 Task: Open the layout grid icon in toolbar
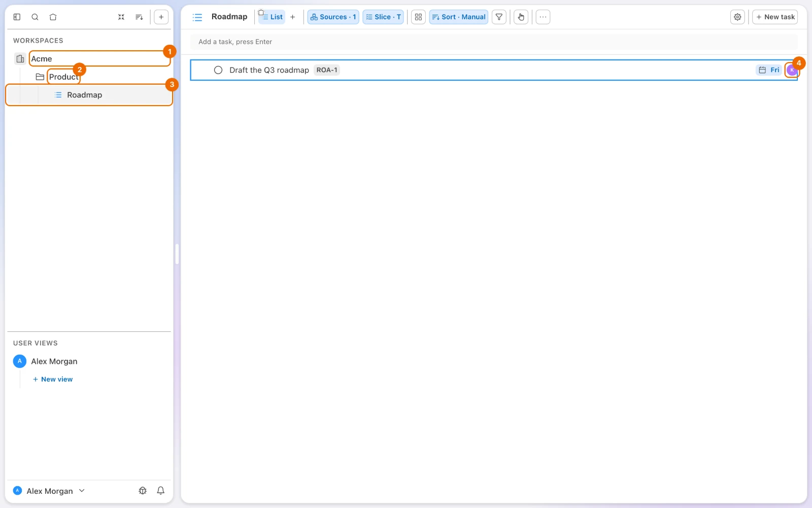click(x=418, y=17)
